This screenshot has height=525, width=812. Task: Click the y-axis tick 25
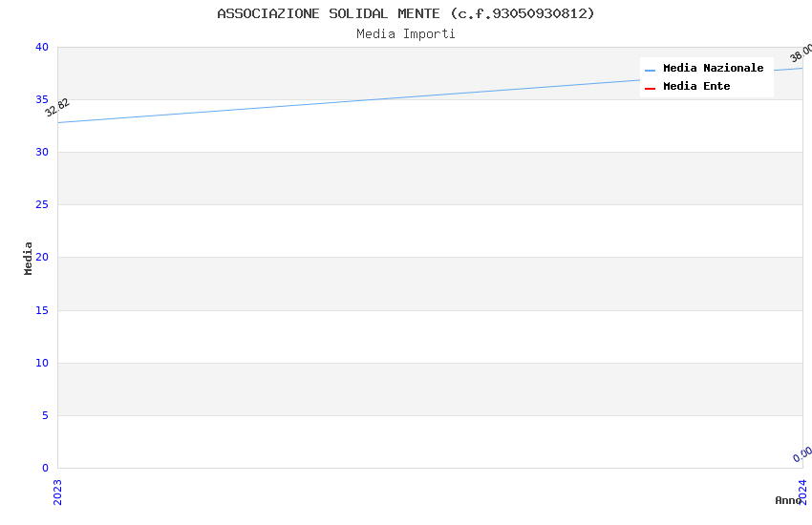tap(42, 205)
